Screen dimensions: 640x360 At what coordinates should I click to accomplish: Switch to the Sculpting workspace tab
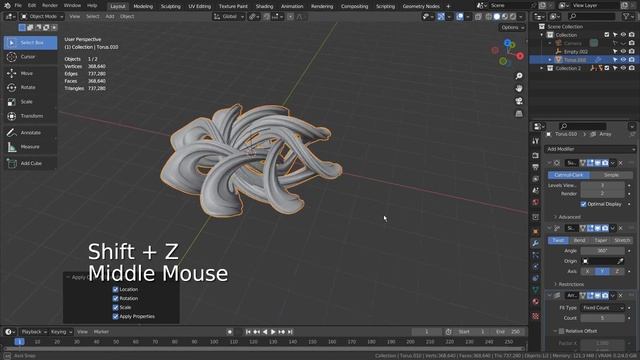(171, 6)
